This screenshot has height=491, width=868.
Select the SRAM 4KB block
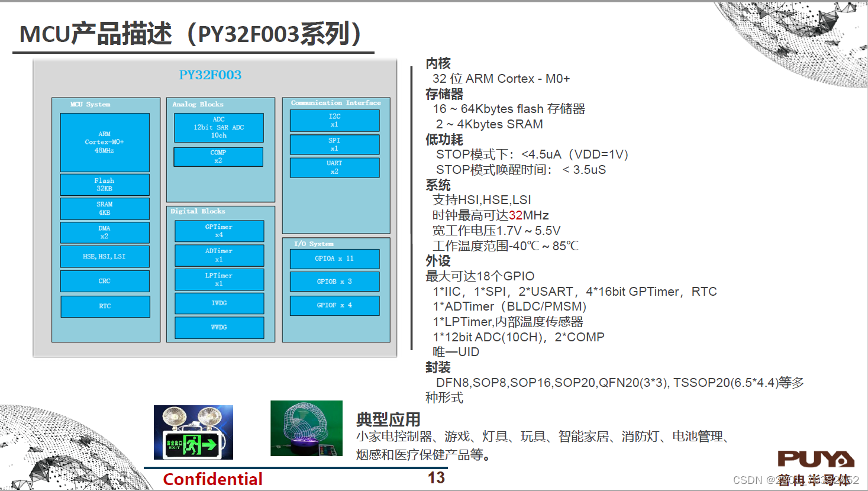(105, 209)
